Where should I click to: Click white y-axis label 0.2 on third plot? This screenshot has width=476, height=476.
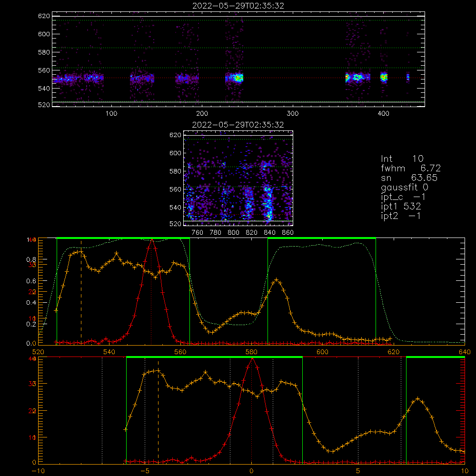click(x=31, y=324)
